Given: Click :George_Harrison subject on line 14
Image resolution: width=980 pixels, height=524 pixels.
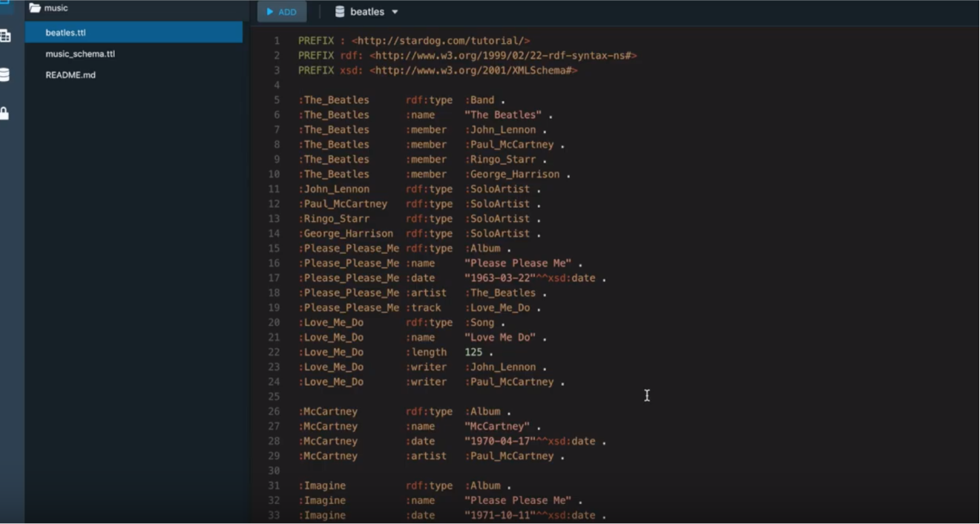Looking at the screenshot, I should (x=346, y=234).
